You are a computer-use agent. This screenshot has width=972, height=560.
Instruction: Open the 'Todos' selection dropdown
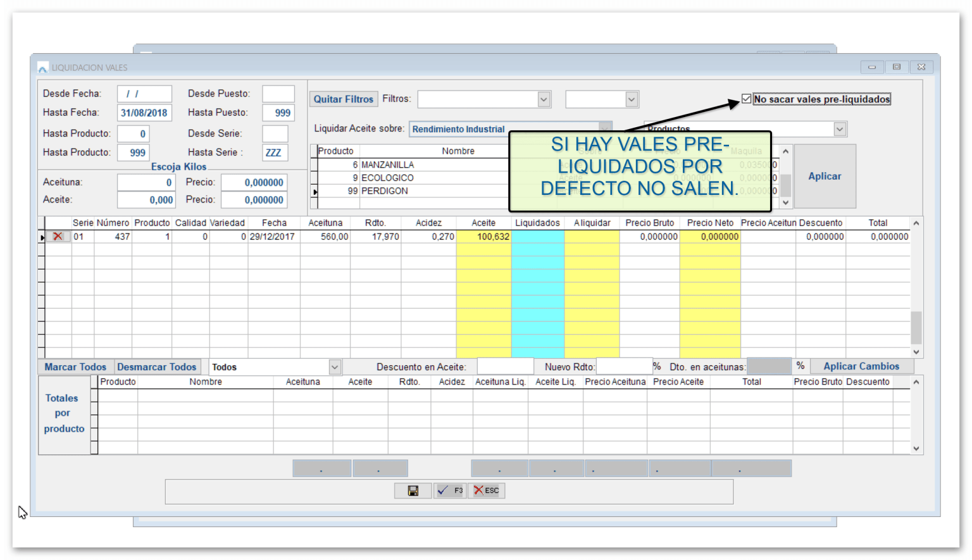[x=334, y=367]
